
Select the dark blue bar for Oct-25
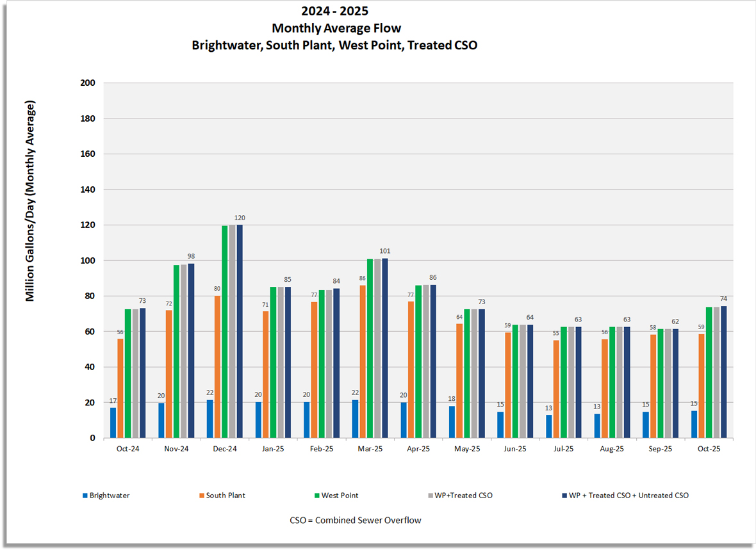[723, 371]
